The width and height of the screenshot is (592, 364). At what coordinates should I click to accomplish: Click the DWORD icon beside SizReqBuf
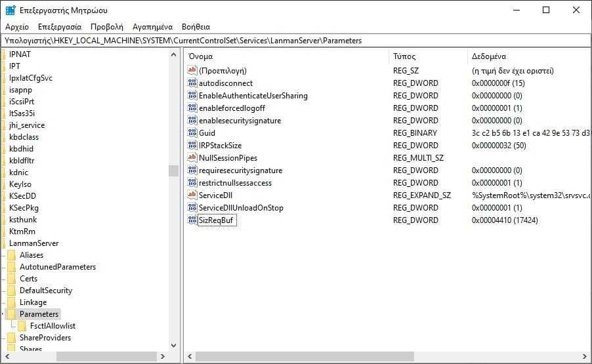tap(192, 220)
